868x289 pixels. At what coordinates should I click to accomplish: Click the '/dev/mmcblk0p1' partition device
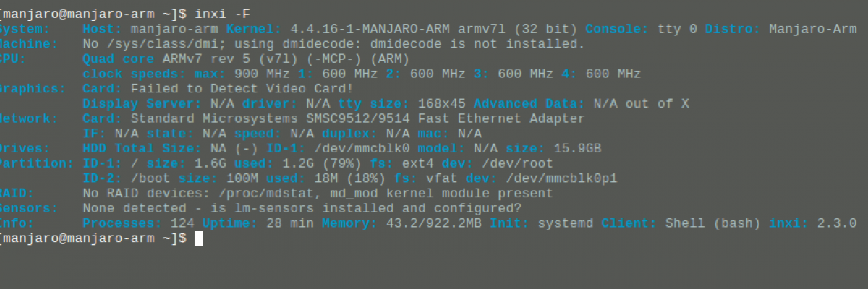[x=562, y=179]
